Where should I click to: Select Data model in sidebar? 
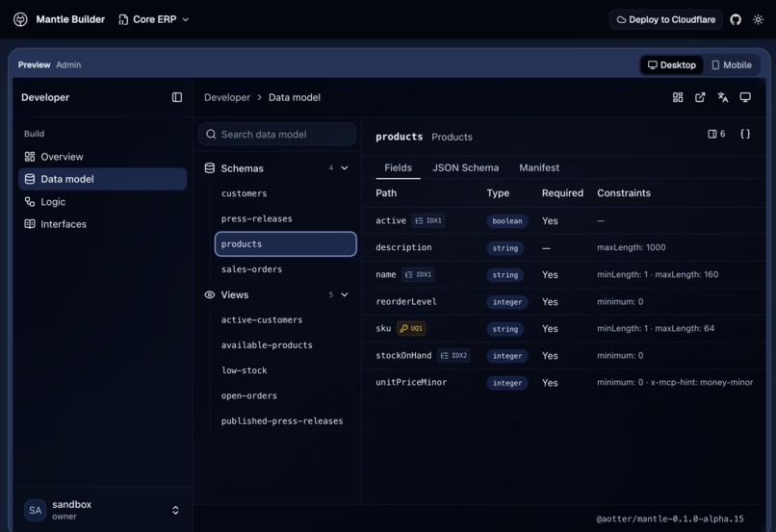click(x=102, y=179)
